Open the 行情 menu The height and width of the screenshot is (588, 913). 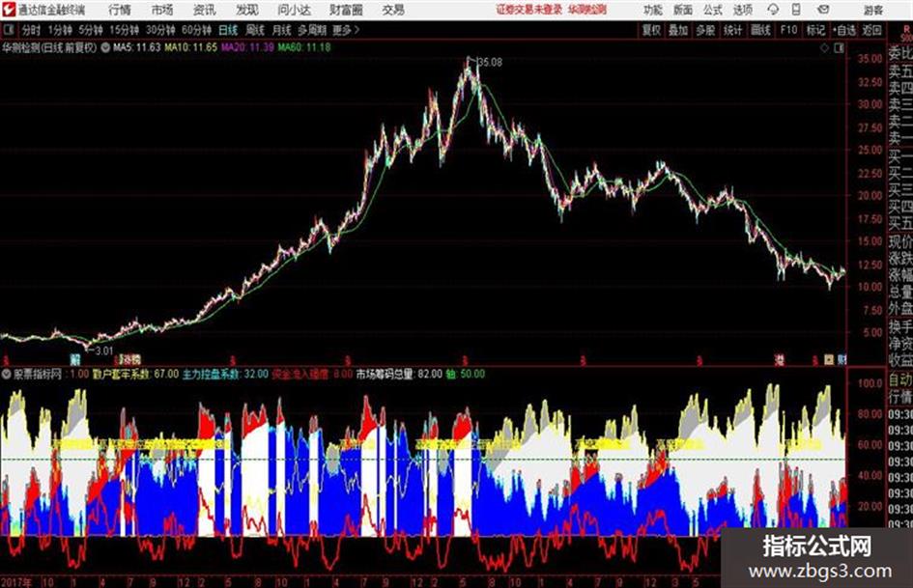coord(120,10)
